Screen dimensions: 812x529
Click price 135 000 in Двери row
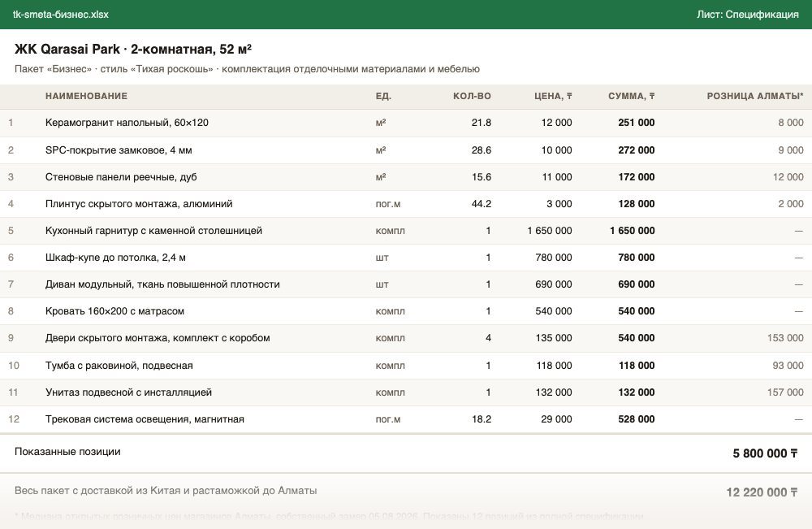(554, 338)
